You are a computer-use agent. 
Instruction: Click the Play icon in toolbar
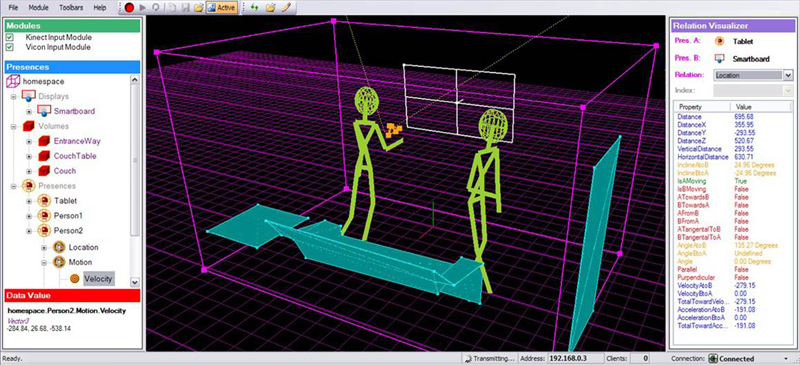click(x=142, y=8)
